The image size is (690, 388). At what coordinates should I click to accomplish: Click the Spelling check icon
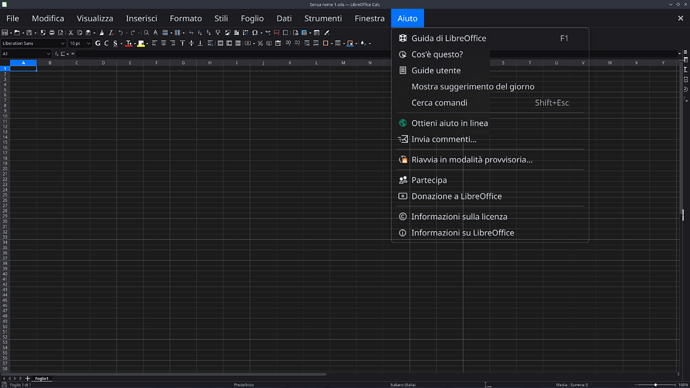tap(156, 33)
